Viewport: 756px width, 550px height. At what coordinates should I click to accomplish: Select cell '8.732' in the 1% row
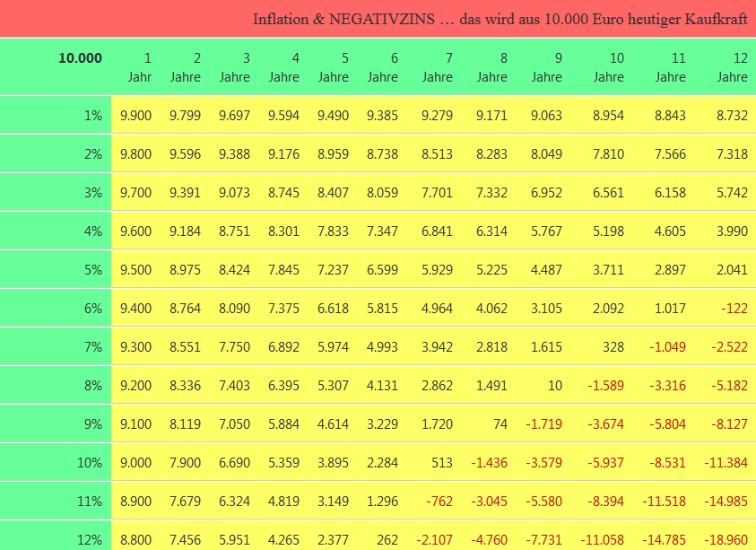click(732, 116)
